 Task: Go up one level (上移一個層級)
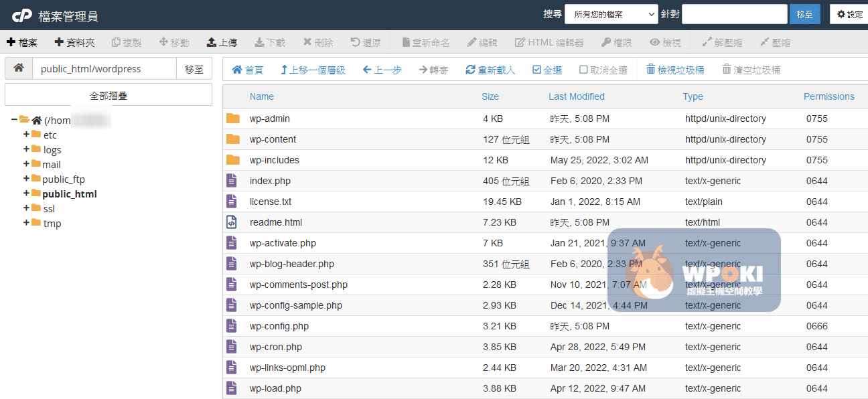click(x=313, y=70)
